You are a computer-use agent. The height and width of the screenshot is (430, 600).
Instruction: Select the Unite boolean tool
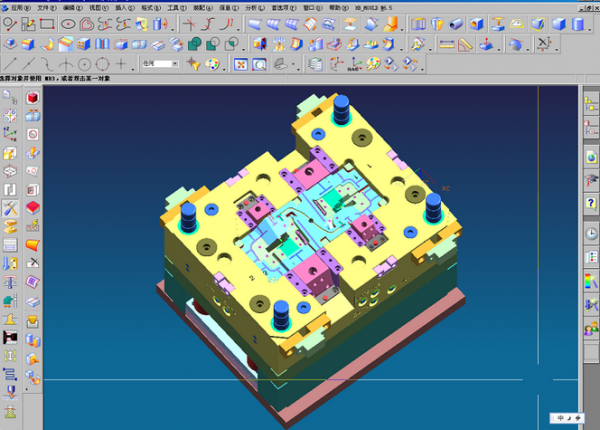(194, 44)
